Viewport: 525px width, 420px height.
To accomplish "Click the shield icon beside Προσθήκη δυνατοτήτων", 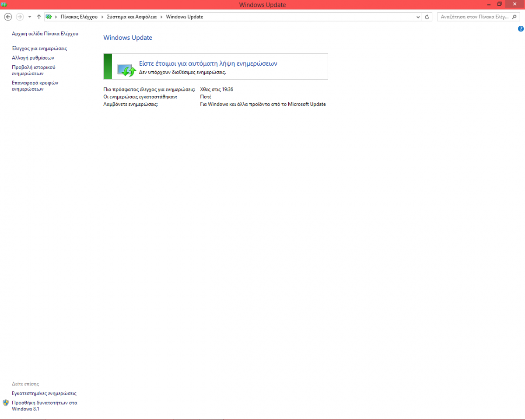I will (x=6, y=403).
